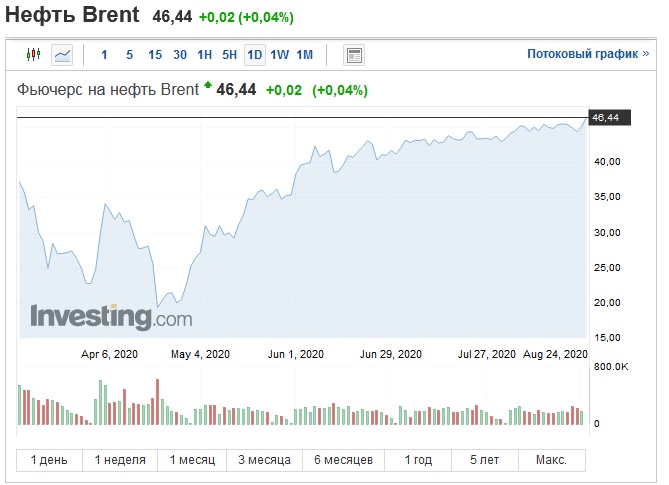
Task: Select the area line chart icon
Action: pyautogui.click(x=62, y=55)
